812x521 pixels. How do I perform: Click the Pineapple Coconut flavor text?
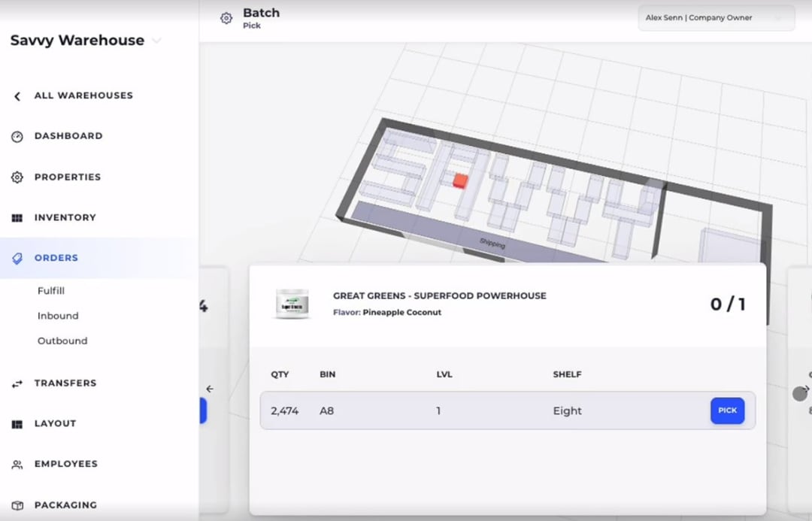tap(401, 312)
